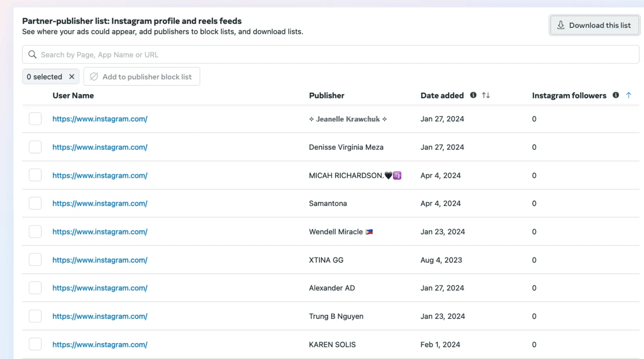Viewport: 644px width, 359px height.
Task: Click the X on the 0 selected chip
Action: (x=72, y=76)
